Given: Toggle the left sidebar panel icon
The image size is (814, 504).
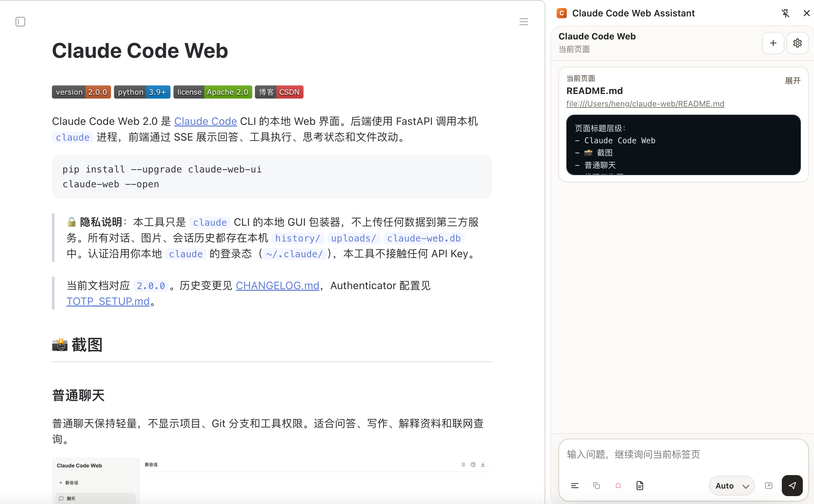Looking at the screenshot, I should coord(20,22).
